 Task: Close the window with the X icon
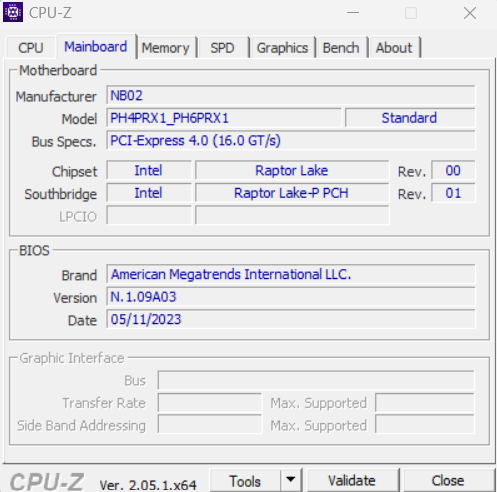(470, 13)
